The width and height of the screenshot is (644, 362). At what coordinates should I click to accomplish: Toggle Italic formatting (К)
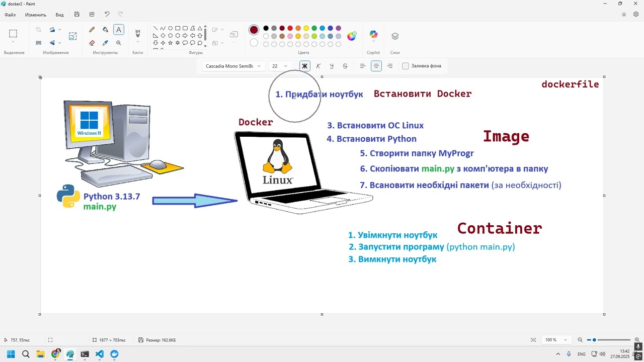click(318, 66)
